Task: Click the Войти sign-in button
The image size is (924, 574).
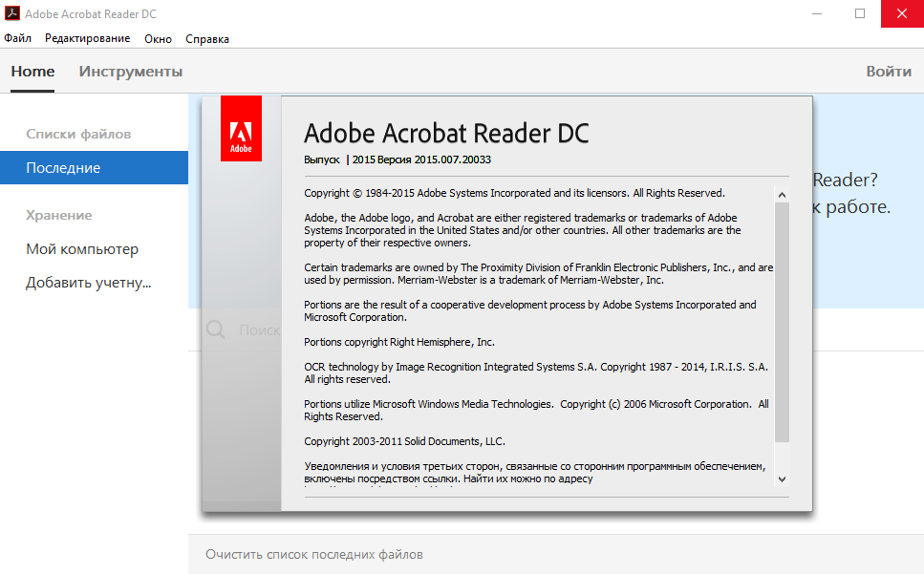Action: click(889, 72)
